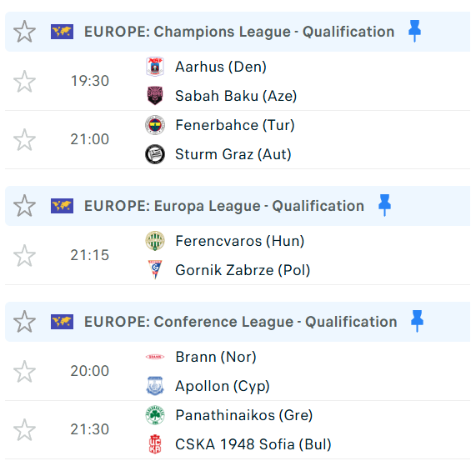Toggle pin on Conference League Qualification

pyautogui.click(x=417, y=321)
